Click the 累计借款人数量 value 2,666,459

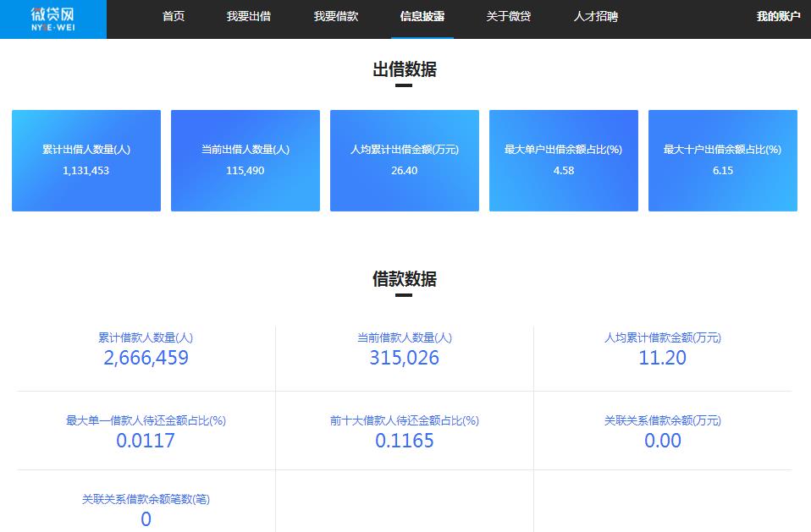coord(145,358)
